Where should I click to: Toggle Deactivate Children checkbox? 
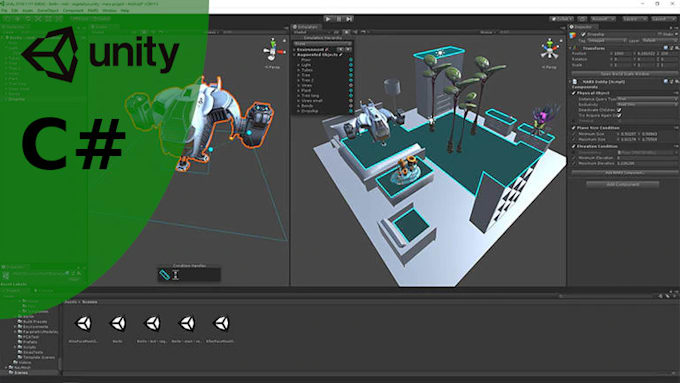(x=619, y=110)
